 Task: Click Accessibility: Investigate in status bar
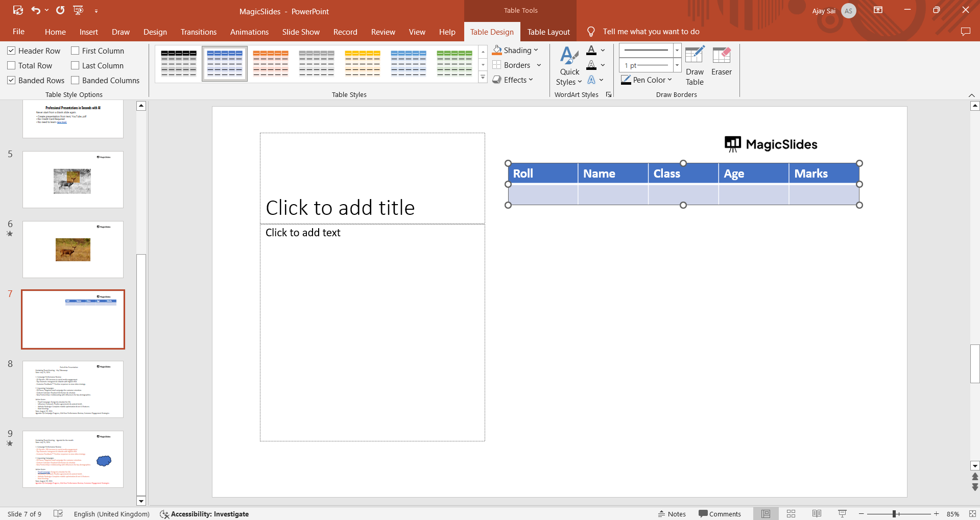pos(204,514)
